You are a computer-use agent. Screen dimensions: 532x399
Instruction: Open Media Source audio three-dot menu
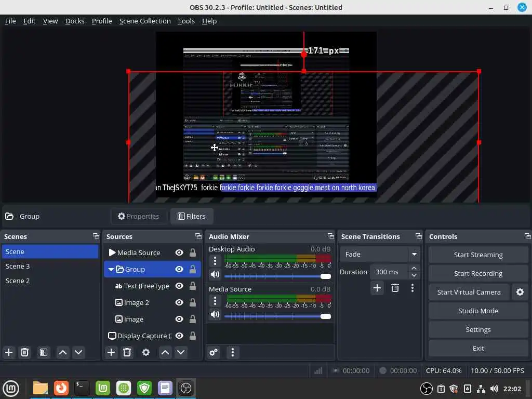click(215, 301)
